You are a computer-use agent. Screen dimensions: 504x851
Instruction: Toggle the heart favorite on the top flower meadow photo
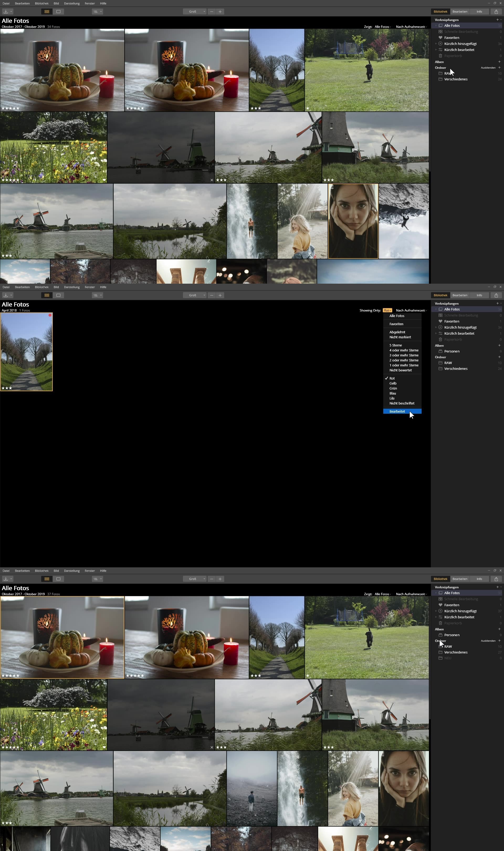tap(104, 180)
